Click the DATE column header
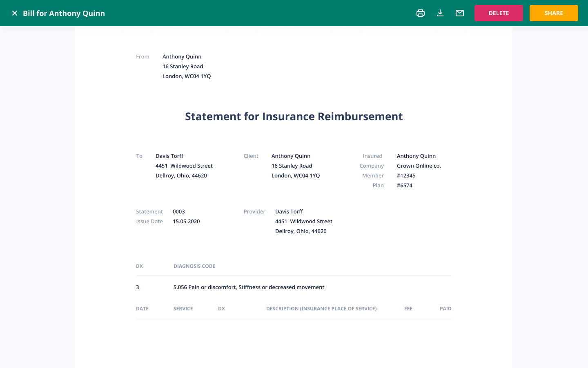Screen dimensions: 588x368 tap(142, 309)
